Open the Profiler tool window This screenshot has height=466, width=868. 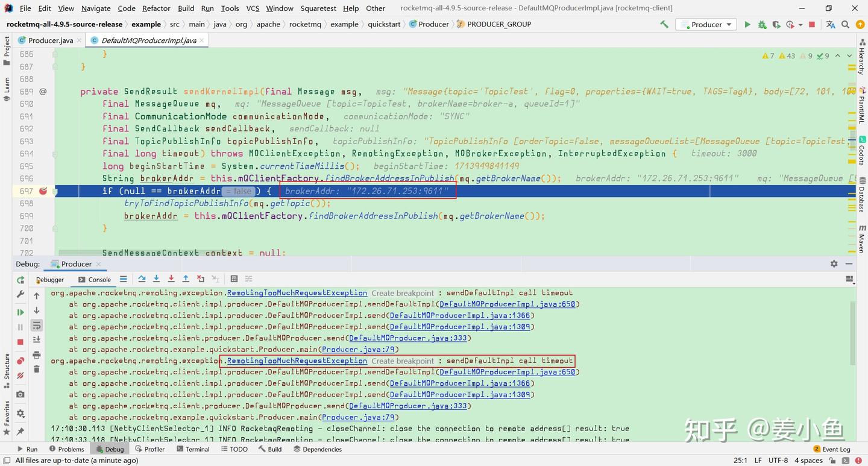pyautogui.click(x=150, y=449)
